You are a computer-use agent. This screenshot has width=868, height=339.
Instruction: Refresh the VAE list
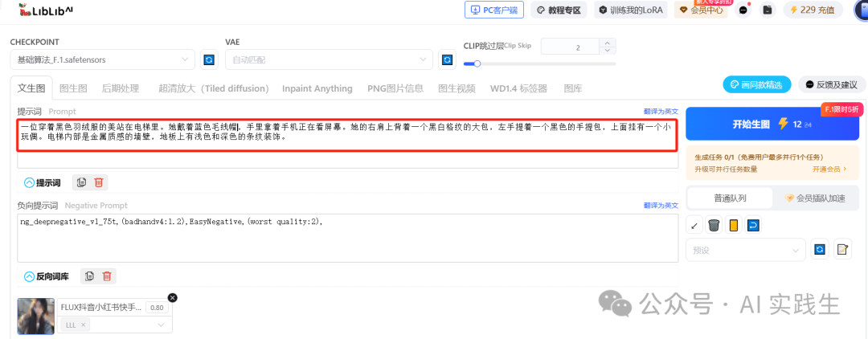point(448,59)
